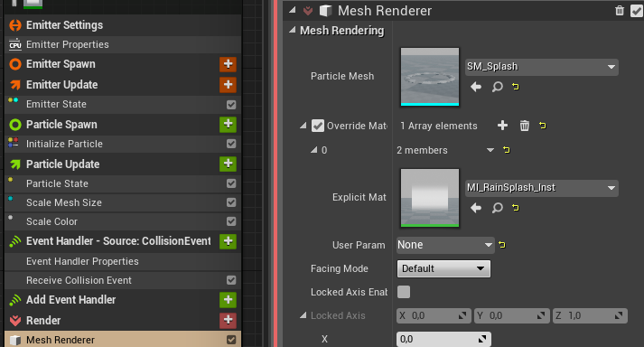The width and height of the screenshot is (644, 347).
Task: Enable Locked Axis Enabled checkbox
Action: [404, 292]
